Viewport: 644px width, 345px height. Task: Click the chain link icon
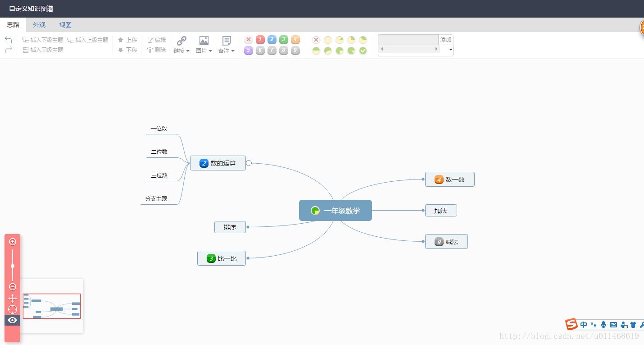(181, 41)
